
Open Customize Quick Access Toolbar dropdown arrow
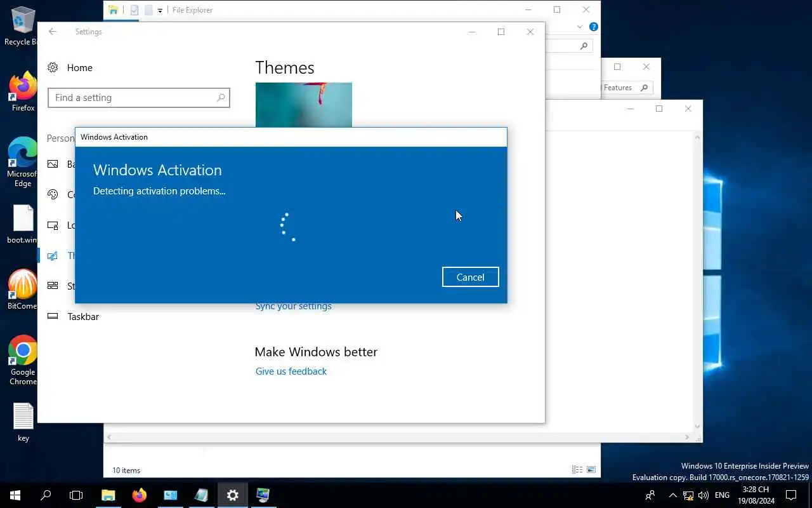160,11
